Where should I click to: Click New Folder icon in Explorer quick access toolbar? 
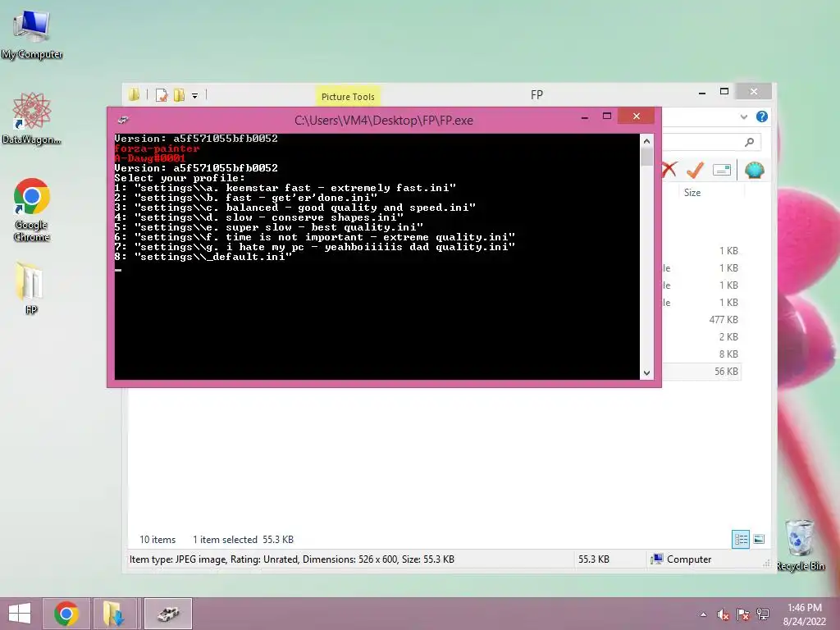(x=179, y=95)
